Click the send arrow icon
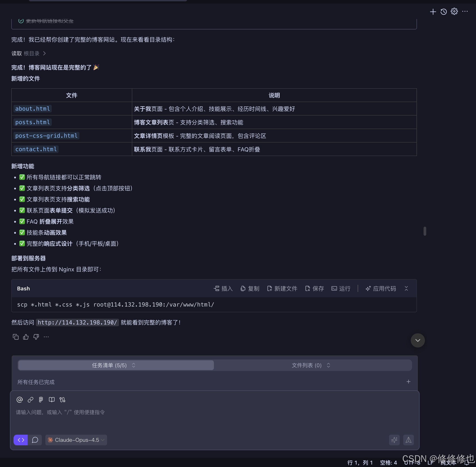The image size is (476, 467). coord(408,440)
